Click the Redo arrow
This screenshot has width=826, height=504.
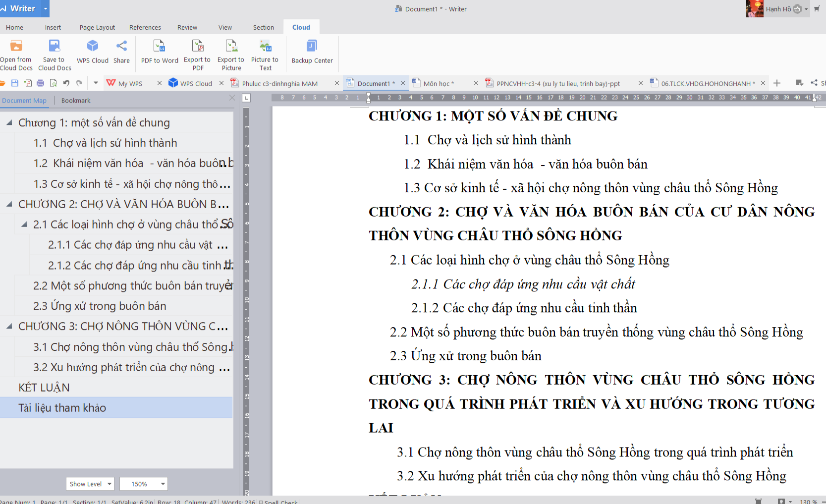tap(79, 83)
